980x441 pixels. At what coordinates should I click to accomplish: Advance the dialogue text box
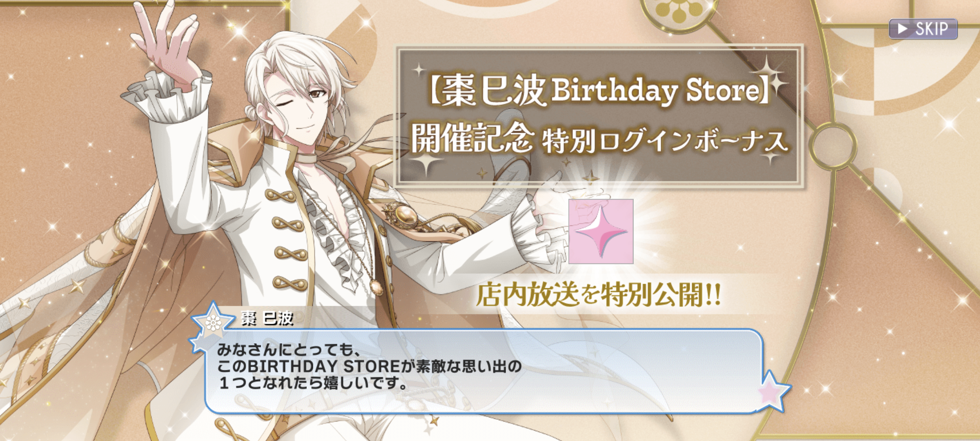[484, 372]
